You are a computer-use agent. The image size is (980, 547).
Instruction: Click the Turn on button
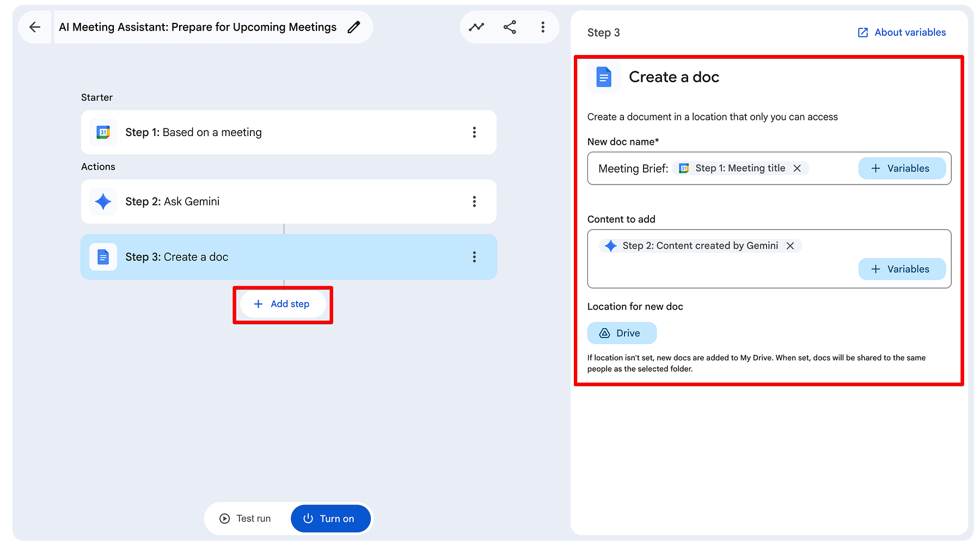point(330,519)
